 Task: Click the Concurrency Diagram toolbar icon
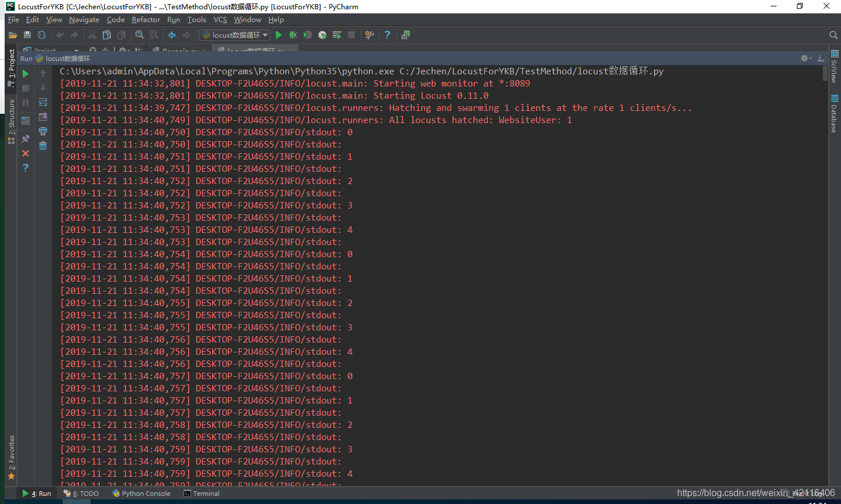[337, 35]
